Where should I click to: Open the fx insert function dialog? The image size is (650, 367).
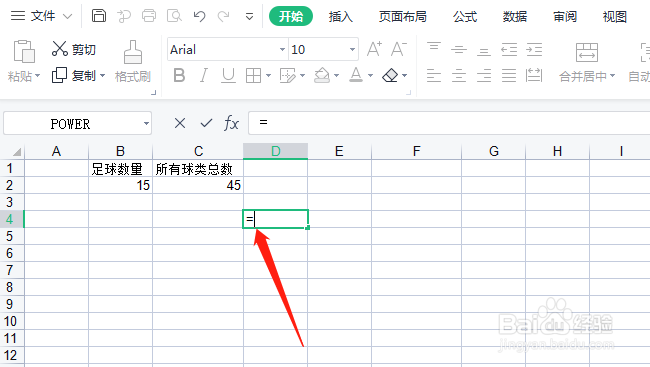coord(231,123)
